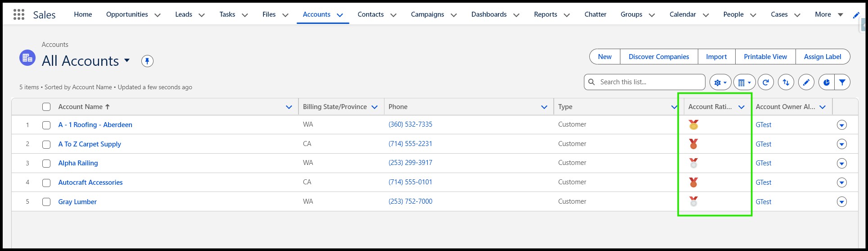Open Account Name column menu chevron

289,107
